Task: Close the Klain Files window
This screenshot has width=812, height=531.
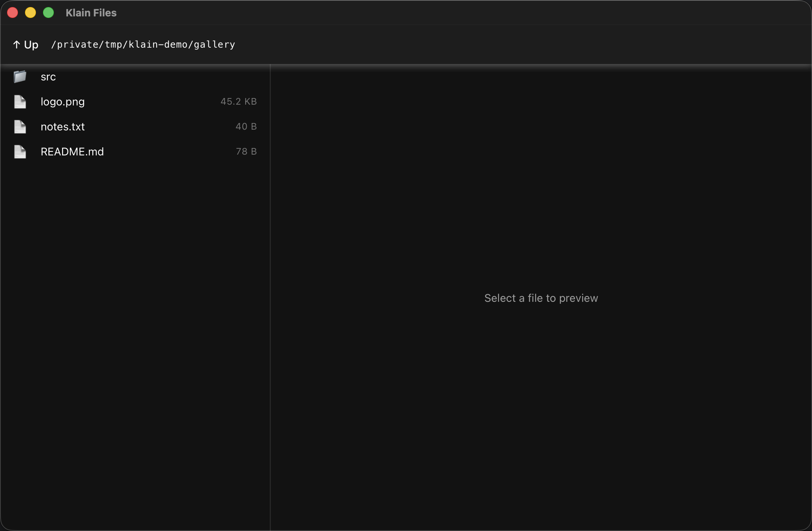Action: pos(12,12)
